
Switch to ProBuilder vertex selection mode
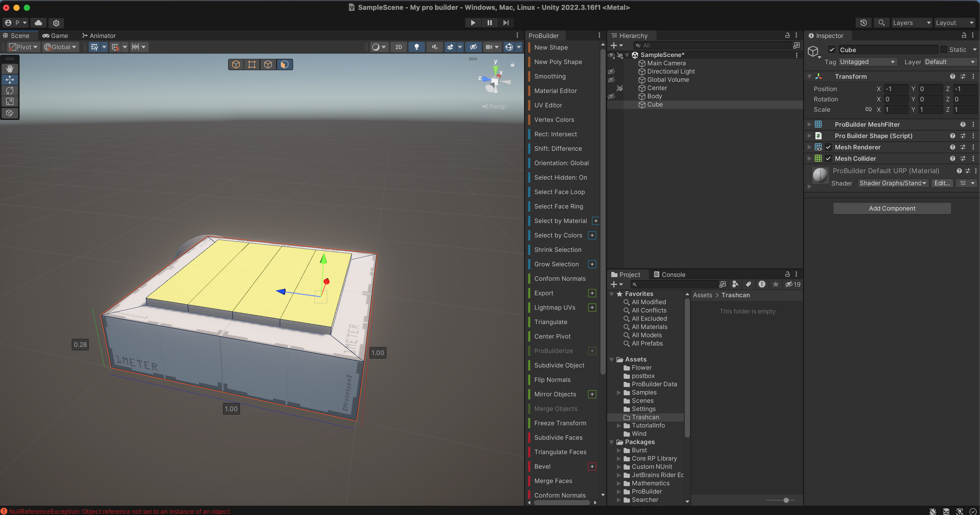point(252,65)
